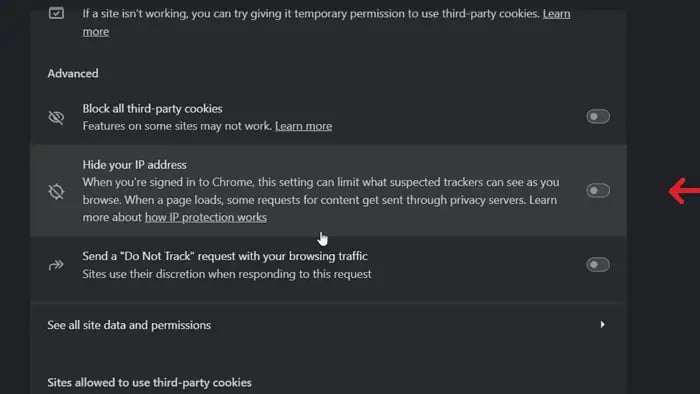The width and height of the screenshot is (700, 394).
Task: Click Sites allowed to use third-party cookies heading
Action: tap(150, 383)
